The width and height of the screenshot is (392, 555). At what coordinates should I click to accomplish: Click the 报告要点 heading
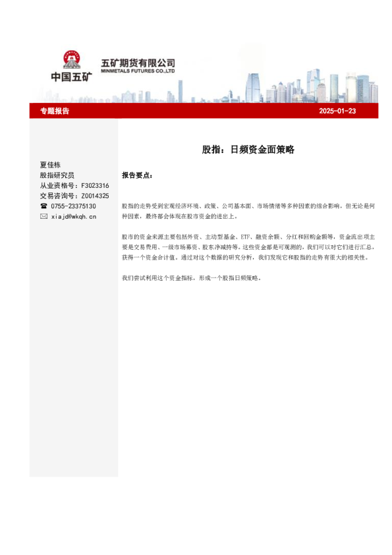coord(137,175)
